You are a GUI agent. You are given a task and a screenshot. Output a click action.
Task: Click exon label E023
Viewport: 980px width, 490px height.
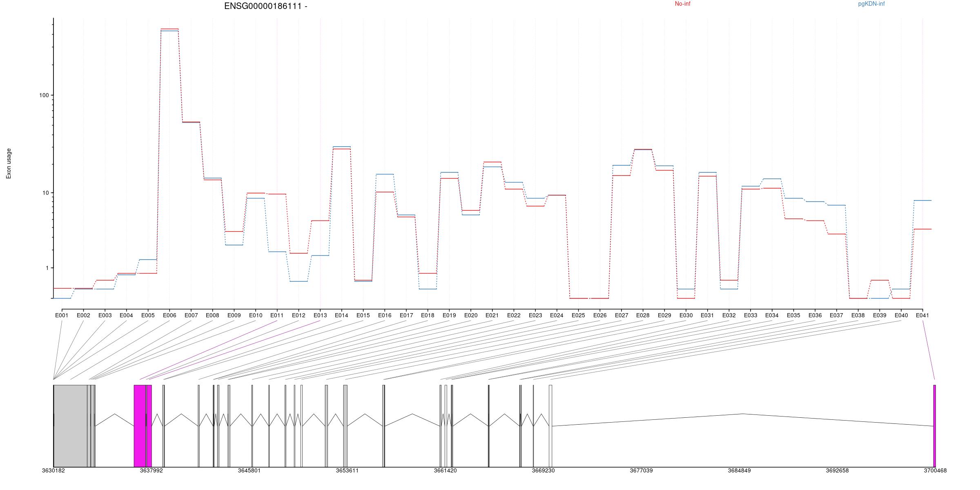[x=535, y=315]
